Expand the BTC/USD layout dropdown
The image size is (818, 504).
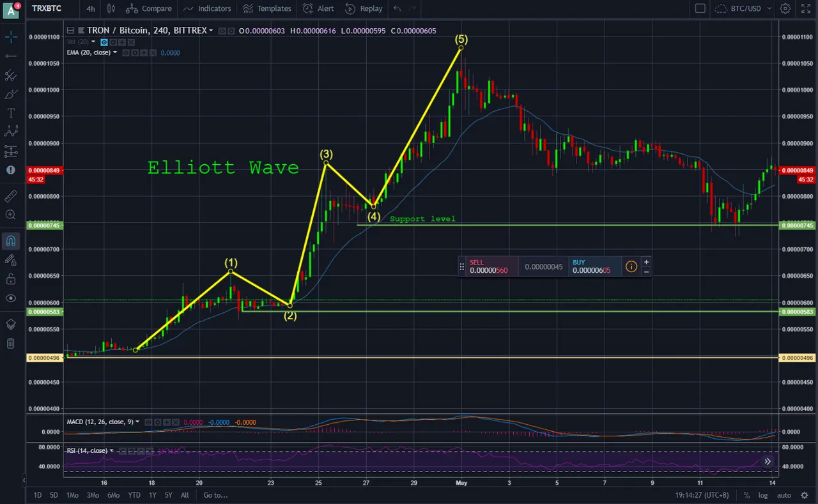point(743,8)
